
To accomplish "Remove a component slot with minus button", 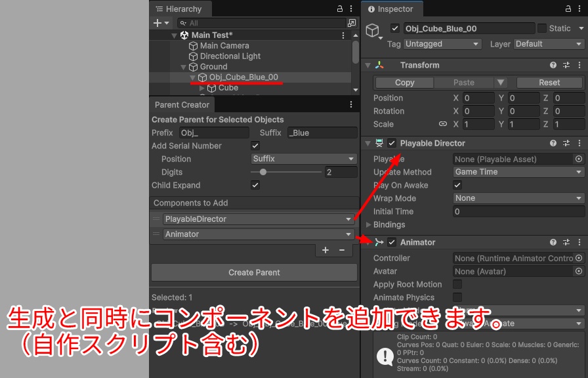I will 342,250.
